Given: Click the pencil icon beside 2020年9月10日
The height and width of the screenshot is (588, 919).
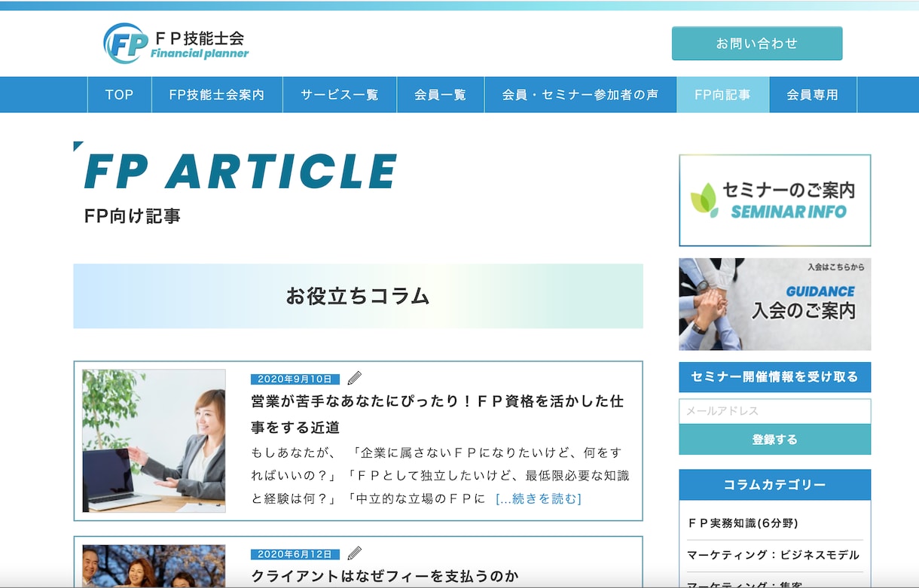Looking at the screenshot, I should click(354, 378).
